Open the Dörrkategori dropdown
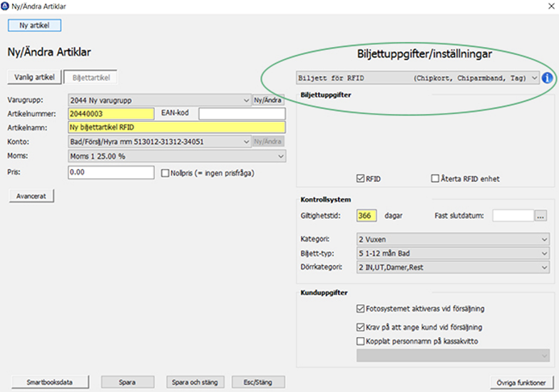559x392 pixels. pyautogui.click(x=453, y=267)
